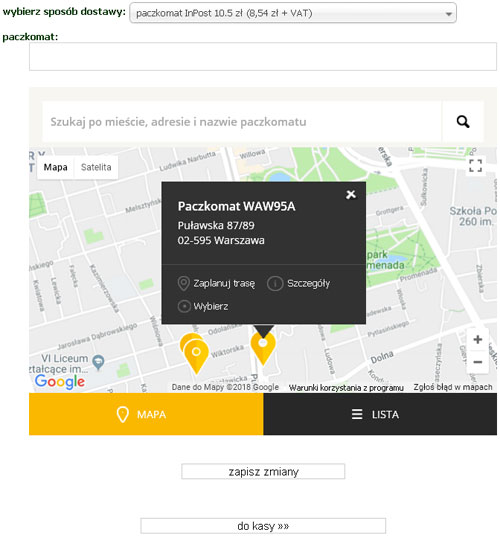Click the Puławska 87/89 address text
Image resolution: width=500 pixels, height=538 pixels.
click(x=216, y=225)
